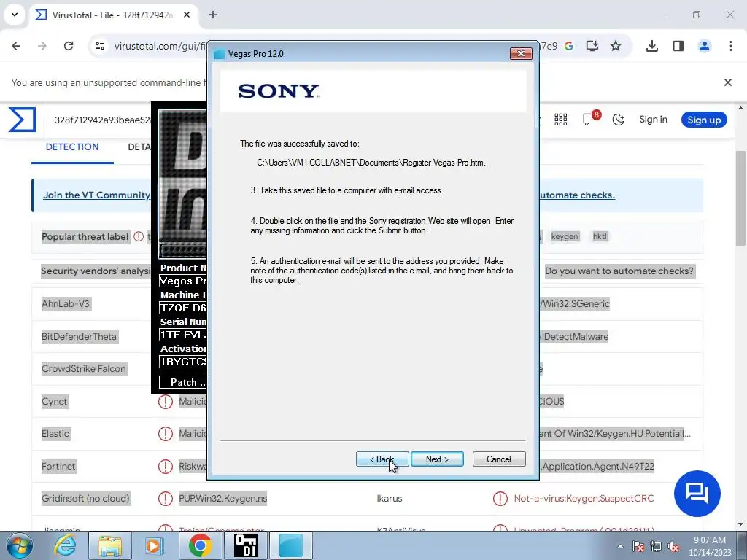747x560 pixels.
Task: Open the VirusTotal chat bubble button
Action: click(x=697, y=494)
